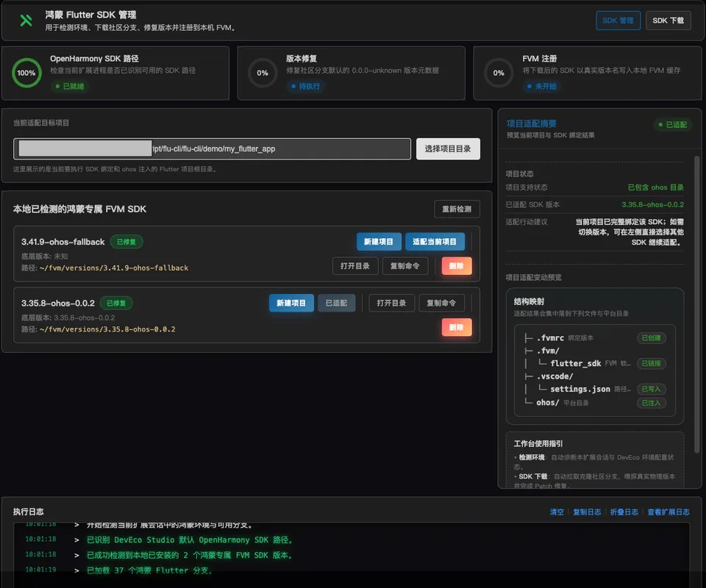Click the green tools logo icon
The width and height of the screenshot is (706, 588).
[x=26, y=21]
